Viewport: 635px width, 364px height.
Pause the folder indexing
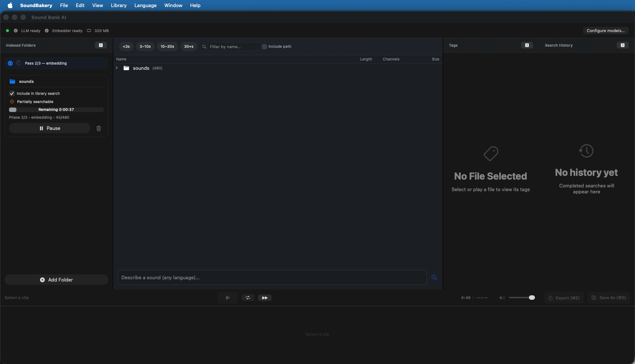pyautogui.click(x=50, y=128)
